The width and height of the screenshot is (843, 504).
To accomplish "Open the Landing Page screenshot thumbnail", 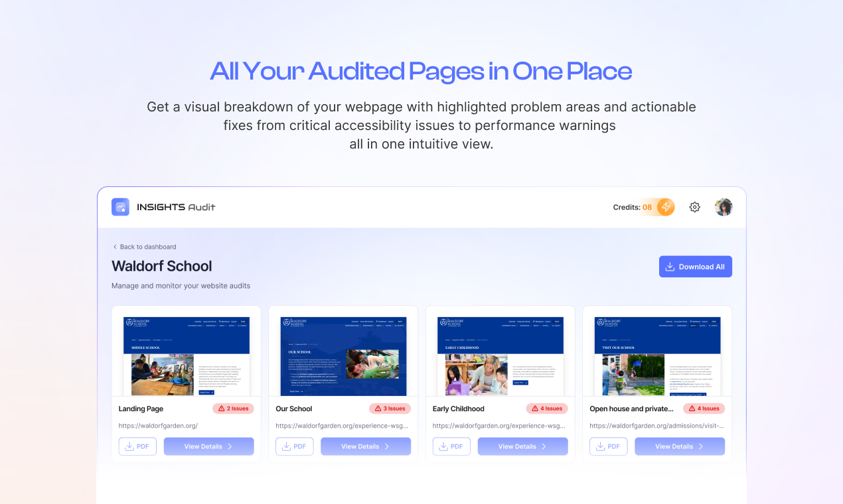I will (187, 355).
